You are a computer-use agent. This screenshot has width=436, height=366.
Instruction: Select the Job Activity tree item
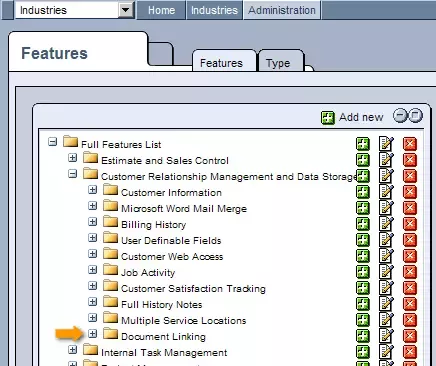click(x=148, y=272)
